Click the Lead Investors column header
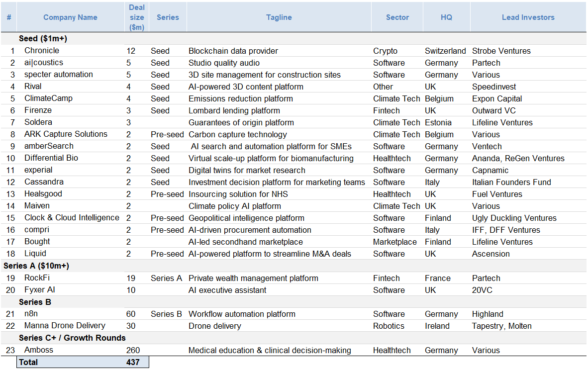Screen dimensions: 588x374 pos(528,17)
